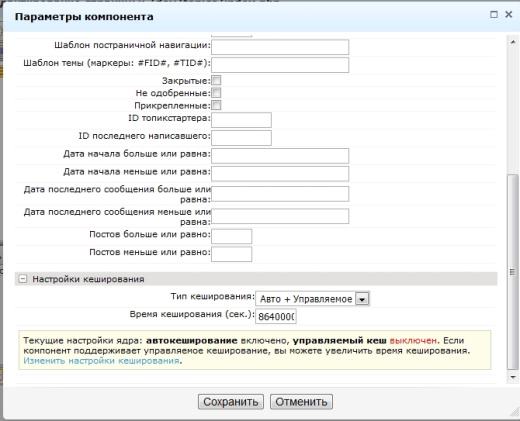Focus Дата начала больше или равна field

click(x=280, y=156)
